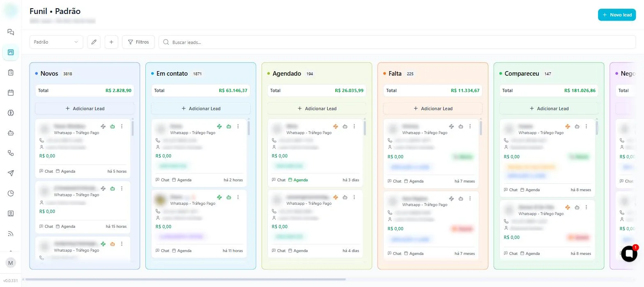644x287 pixels.
Task: Open the contact card icon in sidebar
Action: pyautogui.click(x=11, y=213)
